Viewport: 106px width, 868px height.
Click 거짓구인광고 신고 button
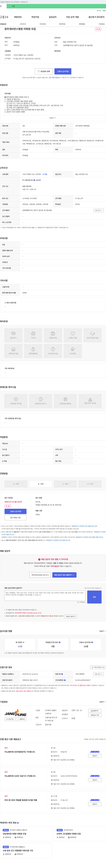point(98,667)
